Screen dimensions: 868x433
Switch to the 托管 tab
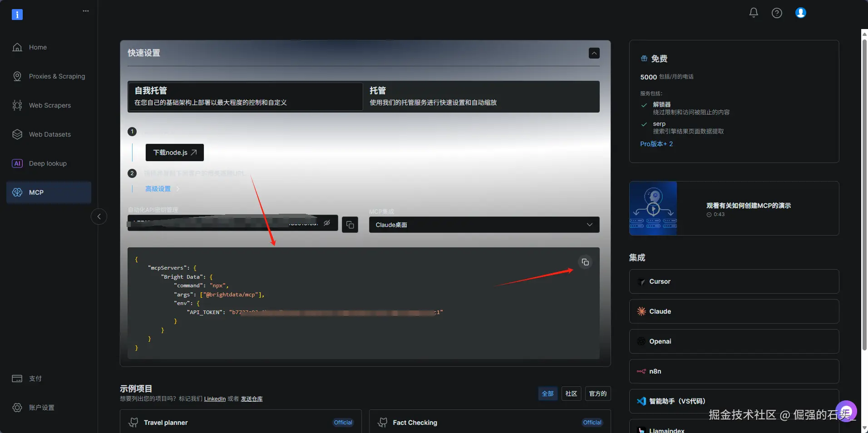pyautogui.click(x=481, y=96)
